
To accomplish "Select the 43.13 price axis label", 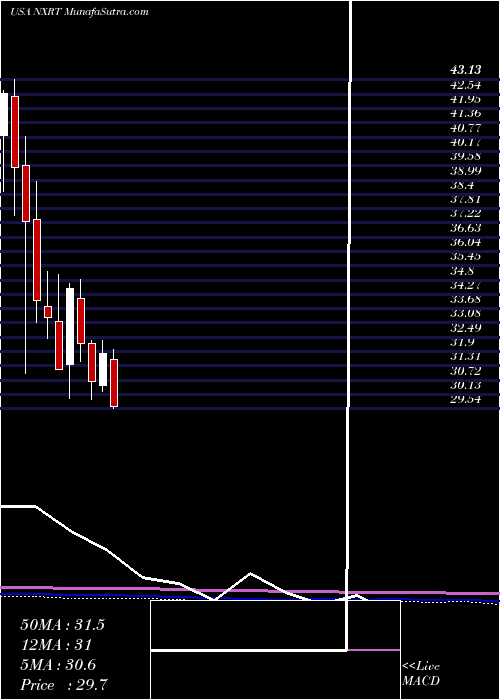I will pos(466,70).
